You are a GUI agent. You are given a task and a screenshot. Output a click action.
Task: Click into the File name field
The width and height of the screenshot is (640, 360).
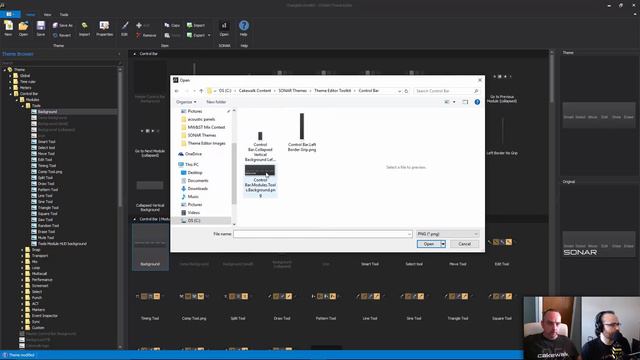click(322, 234)
